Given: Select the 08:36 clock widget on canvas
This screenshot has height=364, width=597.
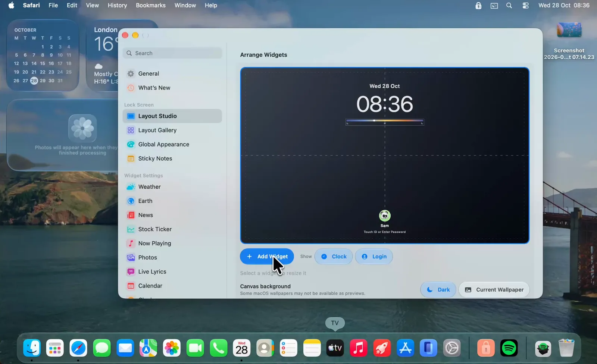Looking at the screenshot, I should (385, 104).
